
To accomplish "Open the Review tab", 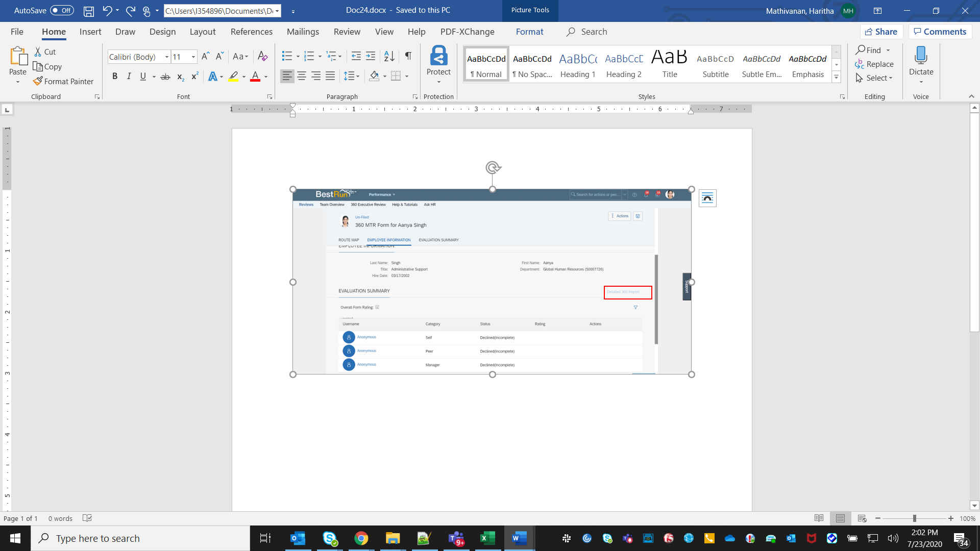I will click(x=347, y=32).
